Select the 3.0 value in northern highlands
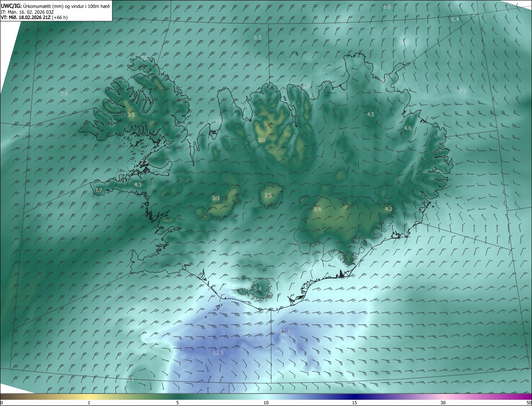Viewport: 532px width, 406px height. tap(261, 140)
